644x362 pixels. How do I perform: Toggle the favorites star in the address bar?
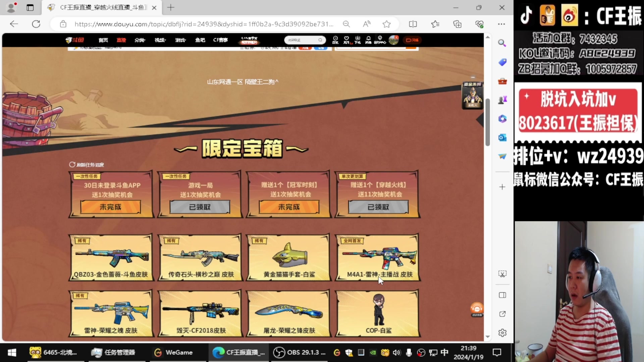click(387, 24)
